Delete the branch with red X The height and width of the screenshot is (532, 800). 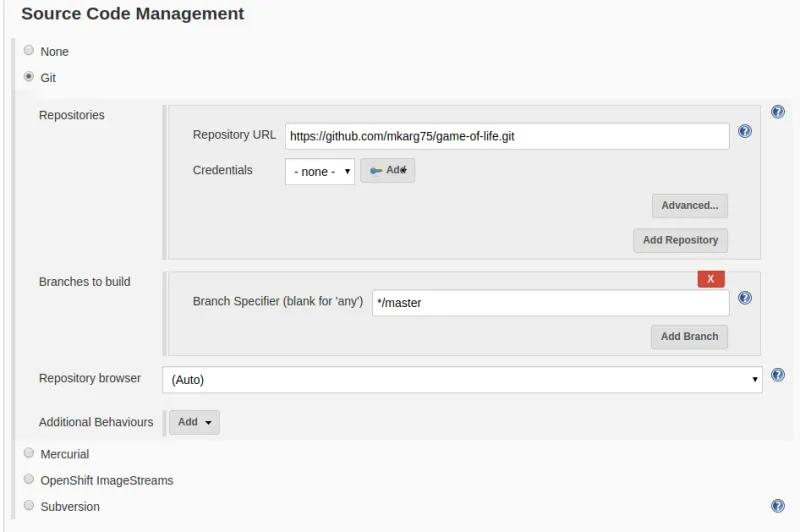711,279
